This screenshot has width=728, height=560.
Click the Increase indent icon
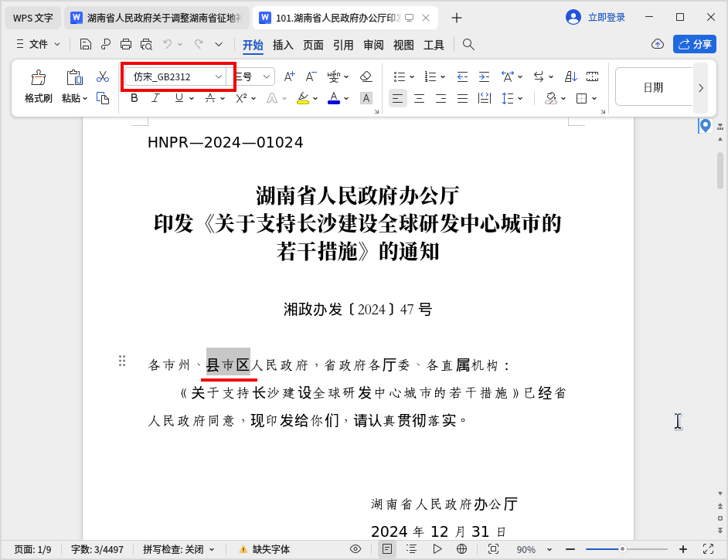484,76
